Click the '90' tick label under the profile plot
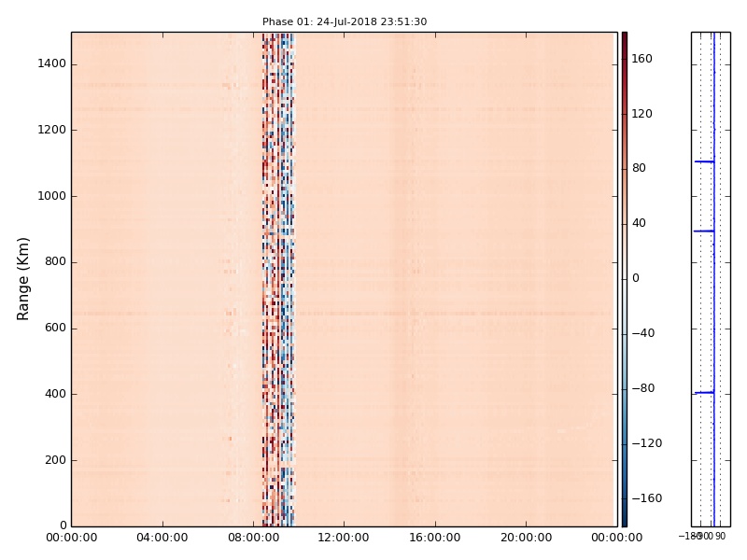 (x=720, y=536)
